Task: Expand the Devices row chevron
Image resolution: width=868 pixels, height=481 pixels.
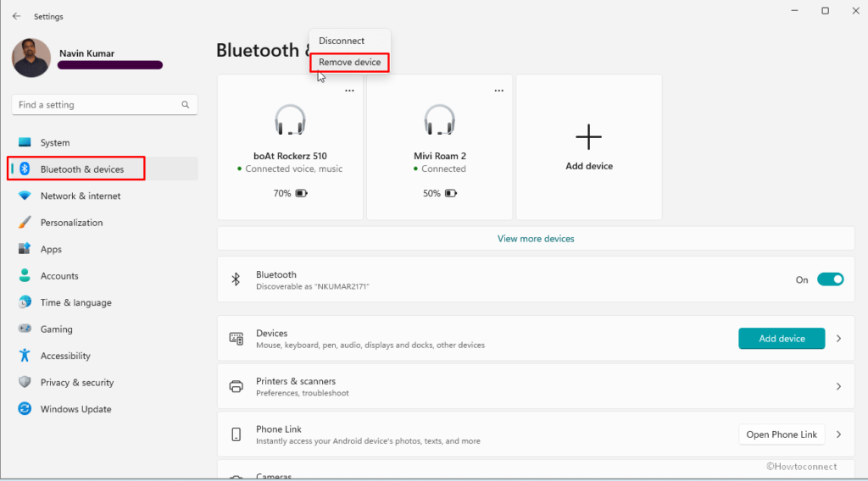Action: [838, 339]
